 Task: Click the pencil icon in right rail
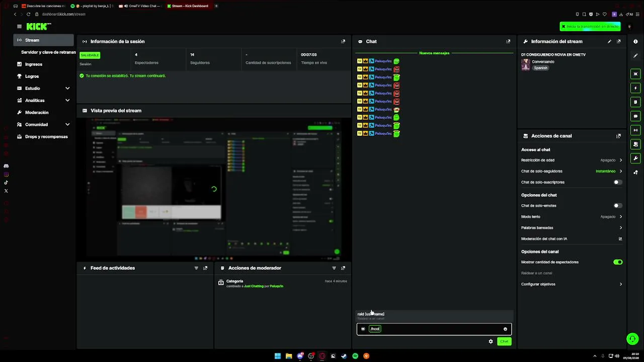click(635, 56)
